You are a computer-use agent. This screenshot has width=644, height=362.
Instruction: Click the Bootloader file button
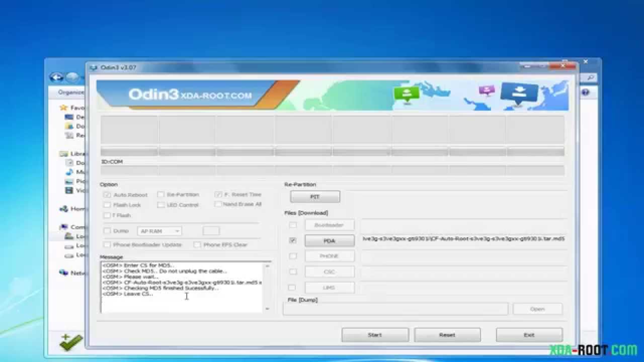click(x=330, y=225)
